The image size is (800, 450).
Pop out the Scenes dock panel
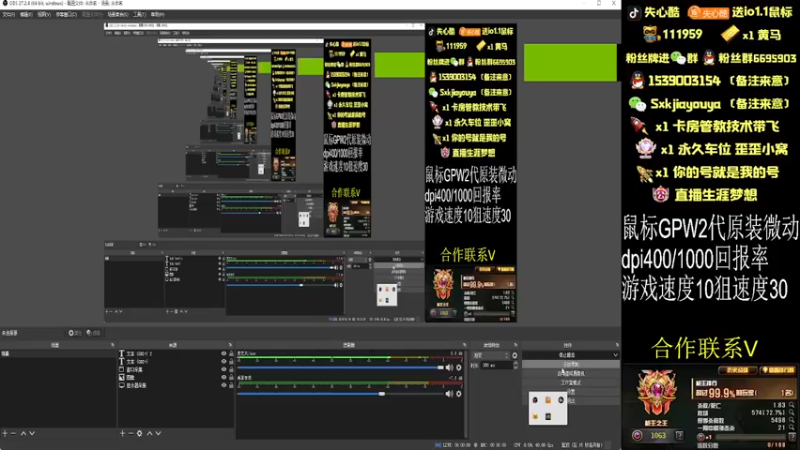(113, 345)
